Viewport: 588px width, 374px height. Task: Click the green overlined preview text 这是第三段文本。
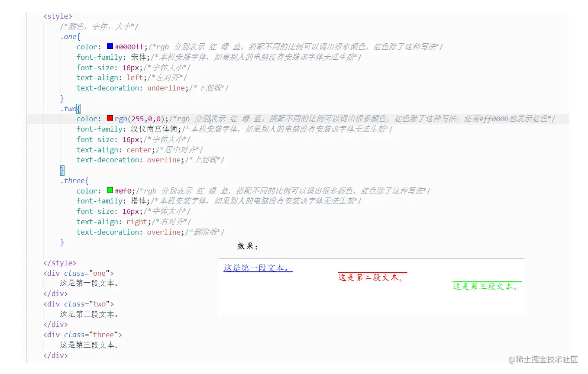tap(487, 286)
